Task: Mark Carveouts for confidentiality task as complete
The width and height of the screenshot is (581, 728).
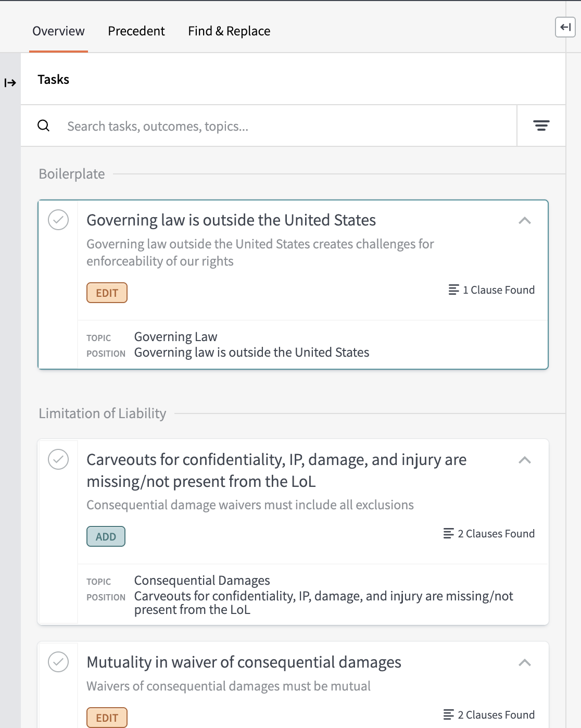Action: click(58, 459)
